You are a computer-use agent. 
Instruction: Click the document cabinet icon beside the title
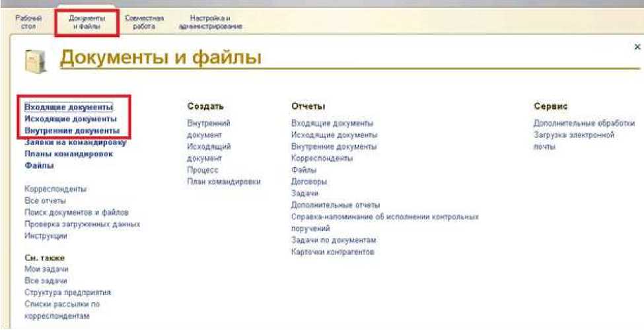(35, 61)
